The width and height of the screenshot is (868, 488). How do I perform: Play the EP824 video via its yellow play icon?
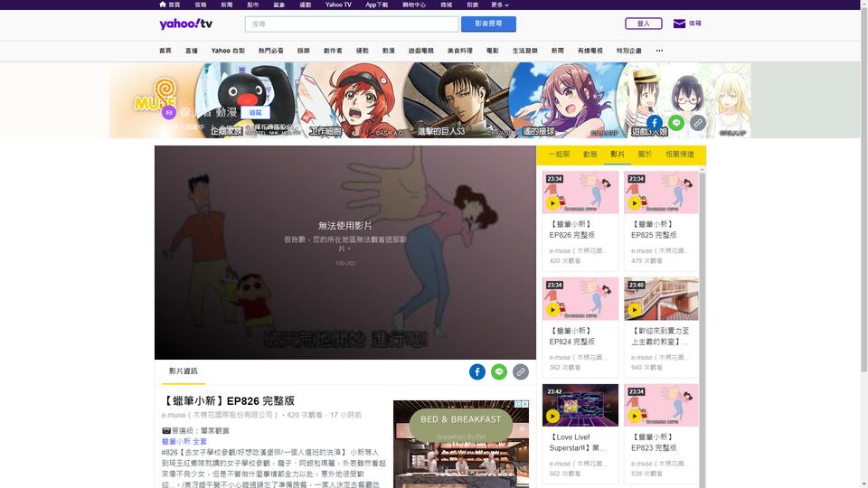(x=552, y=310)
